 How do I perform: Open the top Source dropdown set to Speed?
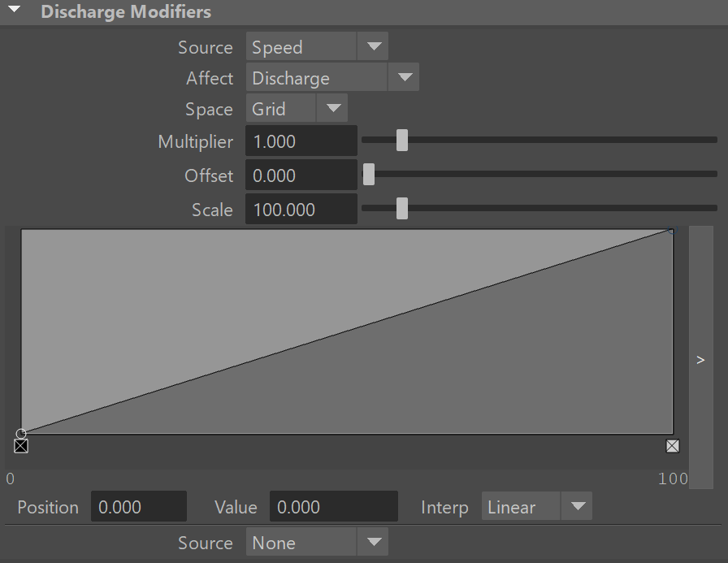(x=317, y=46)
